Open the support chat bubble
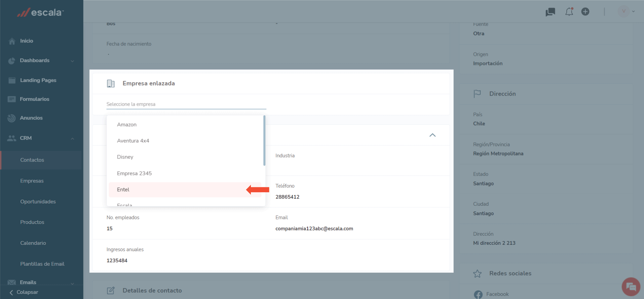The height and width of the screenshot is (299, 644). pyautogui.click(x=631, y=287)
